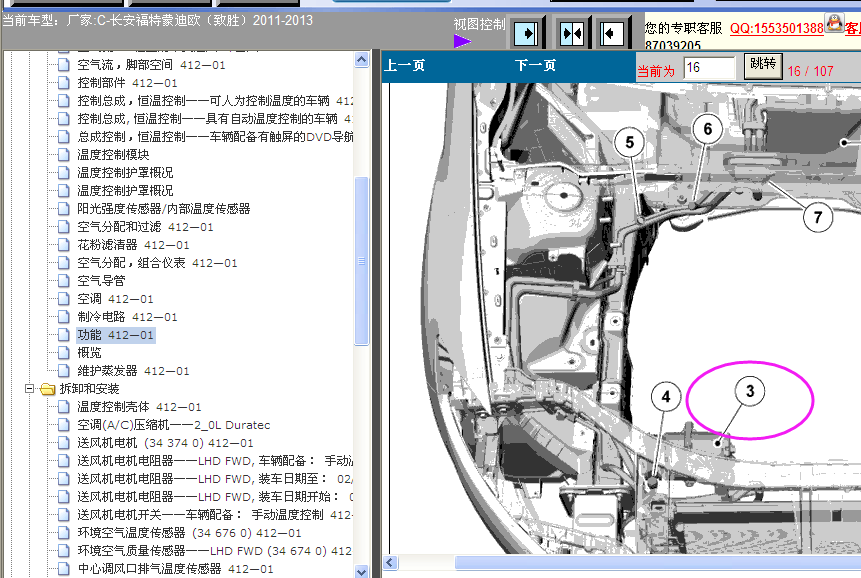861x578 pixels.
Task: Click callout number 3 on diagram
Action: 750,391
